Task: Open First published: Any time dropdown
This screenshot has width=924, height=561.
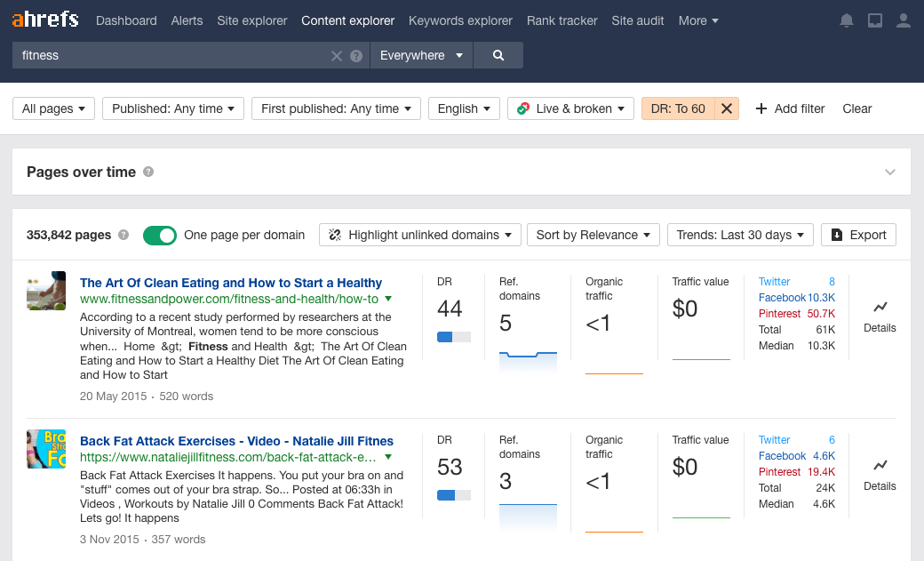Action: (x=336, y=108)
